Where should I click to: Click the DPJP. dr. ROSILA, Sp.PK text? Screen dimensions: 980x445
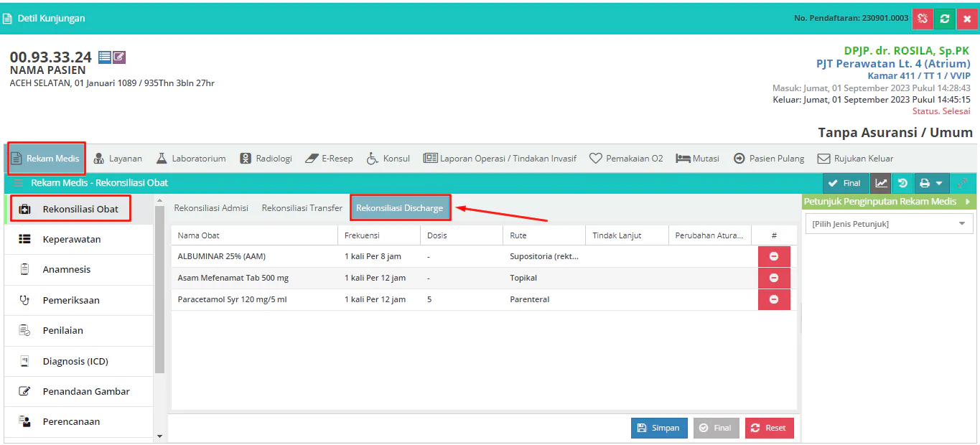[x=907, y=51]
